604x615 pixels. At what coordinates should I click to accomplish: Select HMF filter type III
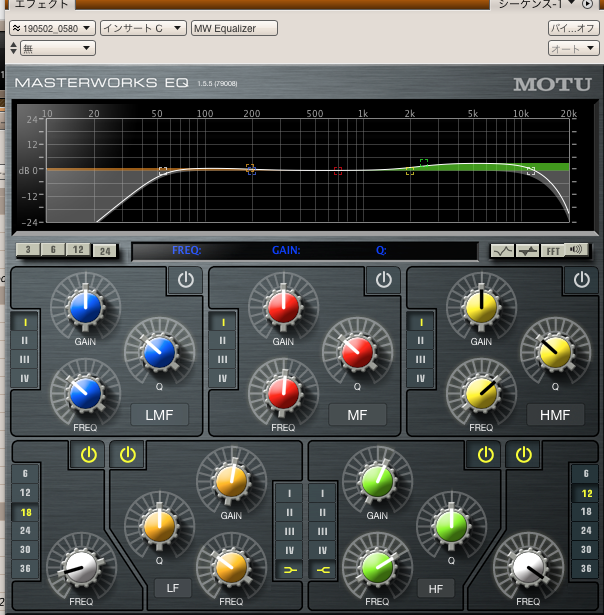(421, 359)
